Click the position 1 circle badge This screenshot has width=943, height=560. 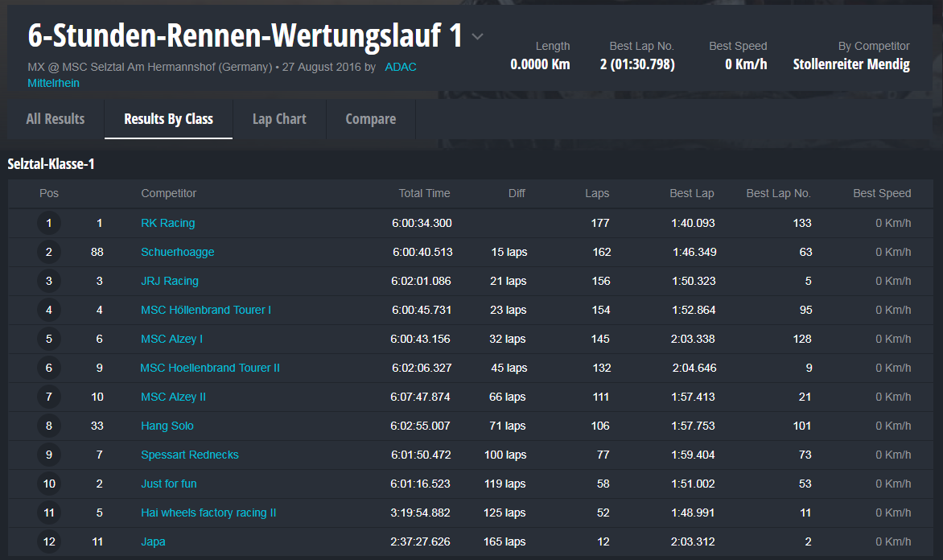49,224
